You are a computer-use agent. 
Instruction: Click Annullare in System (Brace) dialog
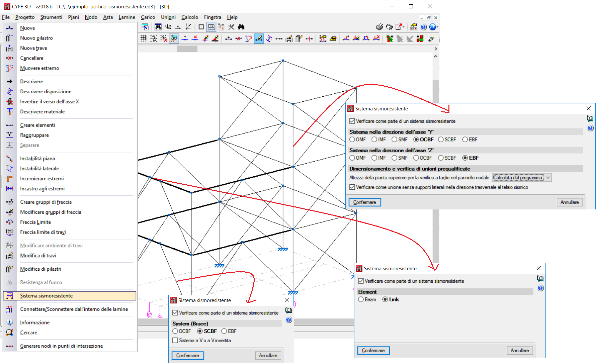268,356
